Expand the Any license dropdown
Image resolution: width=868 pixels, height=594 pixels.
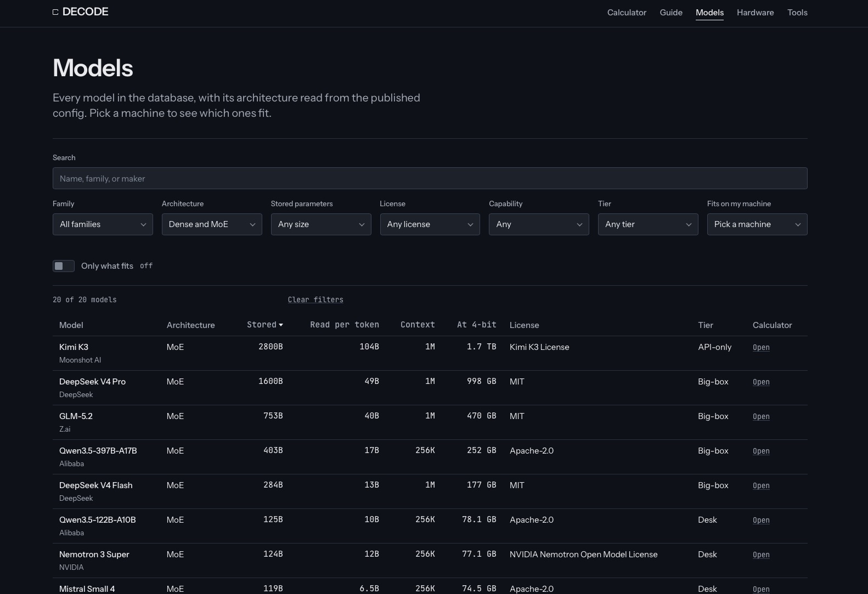[x=430, y=224]
